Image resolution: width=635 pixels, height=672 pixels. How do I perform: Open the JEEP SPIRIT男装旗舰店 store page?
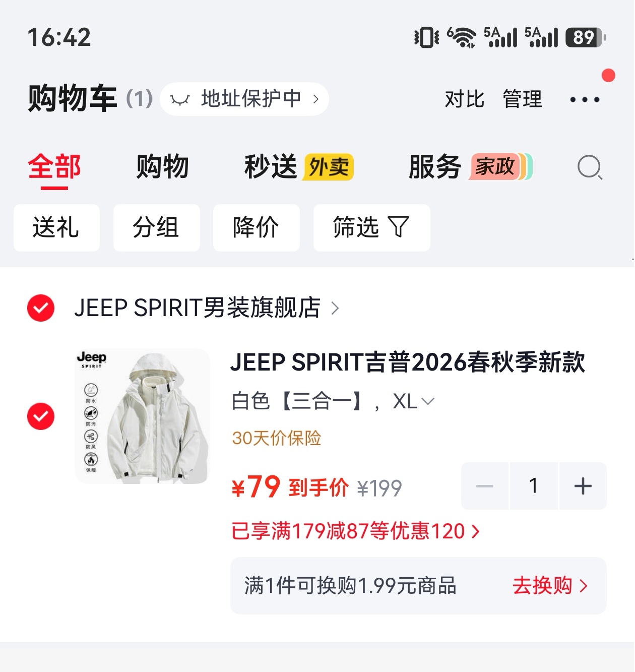pos(207,308)
